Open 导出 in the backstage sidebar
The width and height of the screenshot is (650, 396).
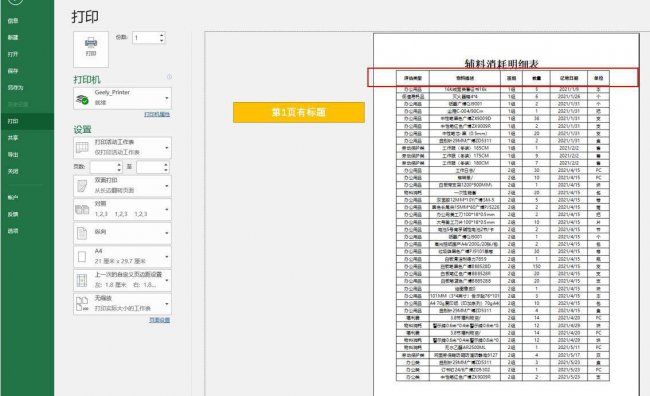click(x=13, y=155)
